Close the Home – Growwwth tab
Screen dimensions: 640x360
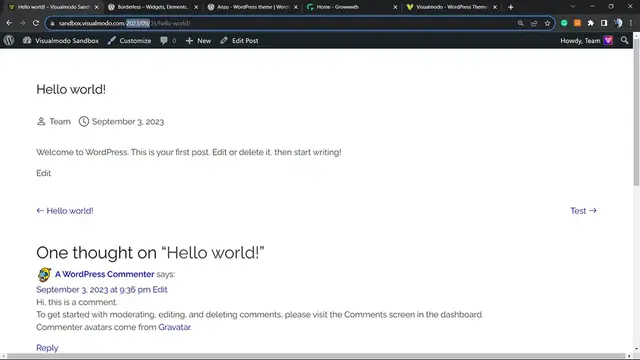pyautogui.click(x=395, y=7)
